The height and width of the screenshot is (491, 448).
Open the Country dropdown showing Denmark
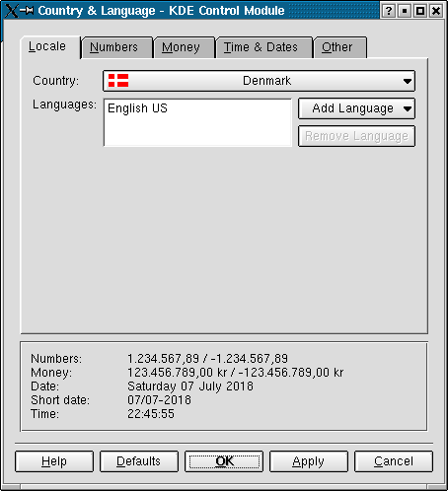[259, 81]
